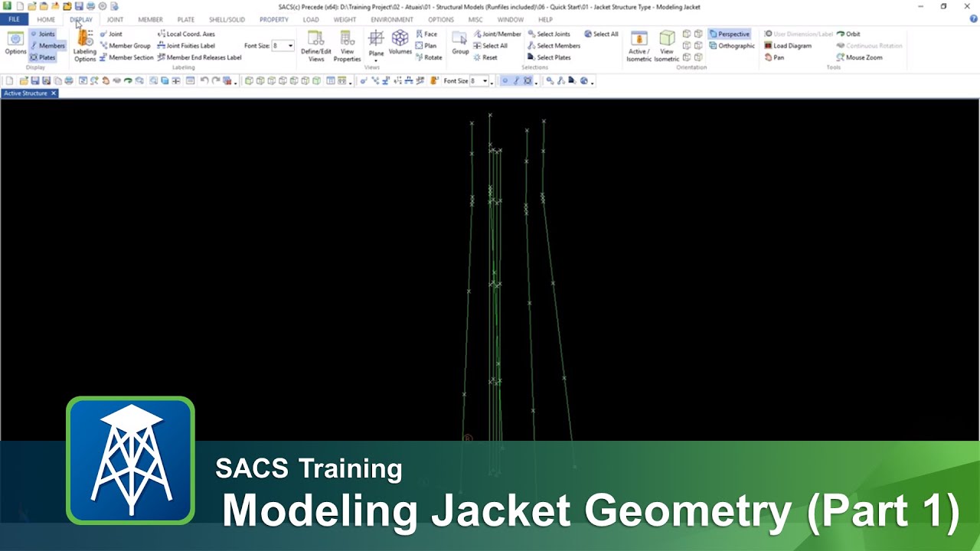Toggle Member Section labels
Viewport: 980px width, 551px height.
(x=126, y=57)
